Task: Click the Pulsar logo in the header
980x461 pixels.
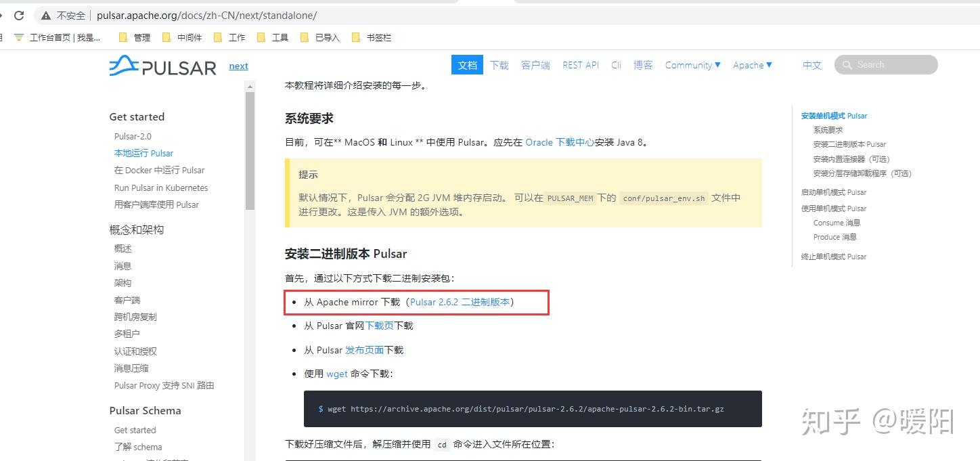Action: pos(162,65)
